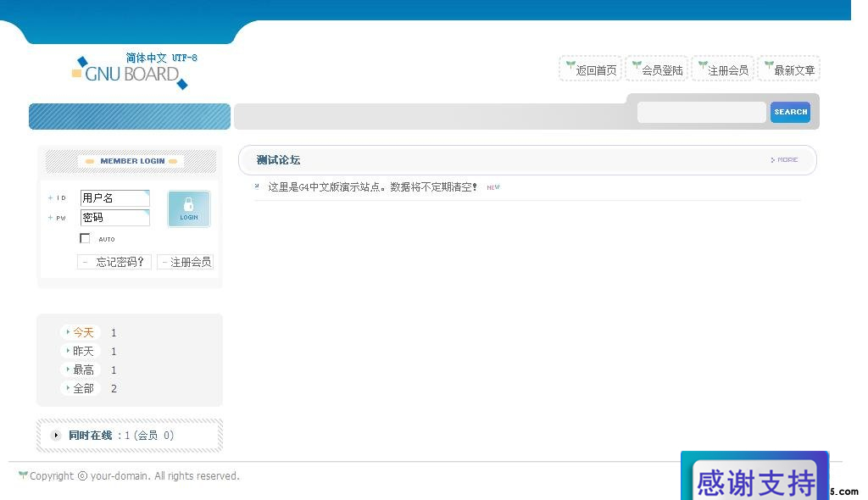Click the Copyright your-domain footer text
Viewport: 868px width, 500px height.
135,475
